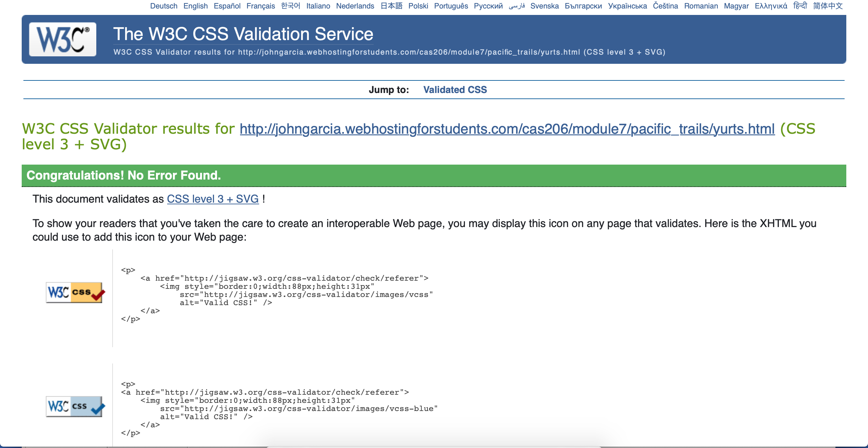868x448 pixels.
Task: Open the yurts.html URL link in the heading
Action: tap(507, 129)
